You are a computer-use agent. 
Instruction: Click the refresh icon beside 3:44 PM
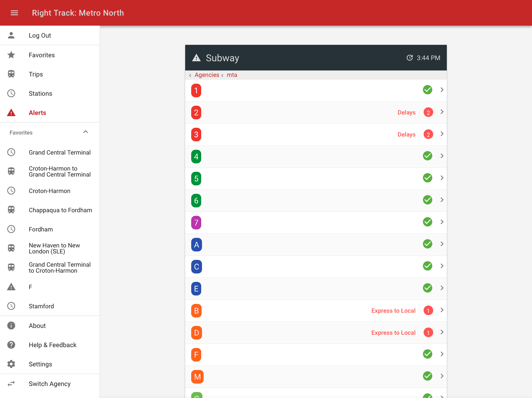tap(410, 58)
